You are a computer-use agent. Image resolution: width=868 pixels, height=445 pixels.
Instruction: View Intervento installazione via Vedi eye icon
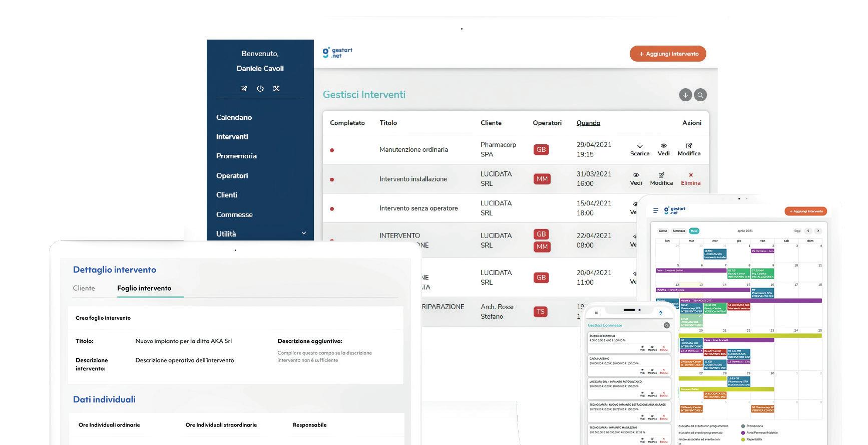tap(636, 179)
